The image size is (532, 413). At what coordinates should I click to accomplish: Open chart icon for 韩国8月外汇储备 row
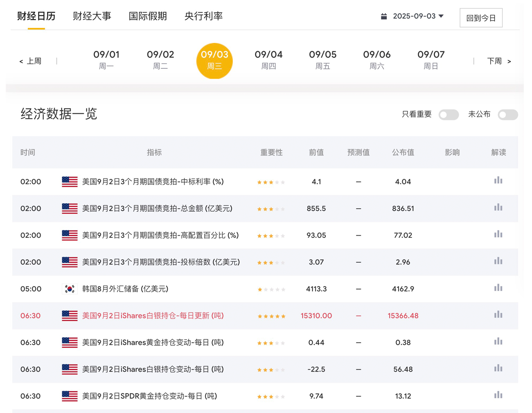click(x=498, y=288)
